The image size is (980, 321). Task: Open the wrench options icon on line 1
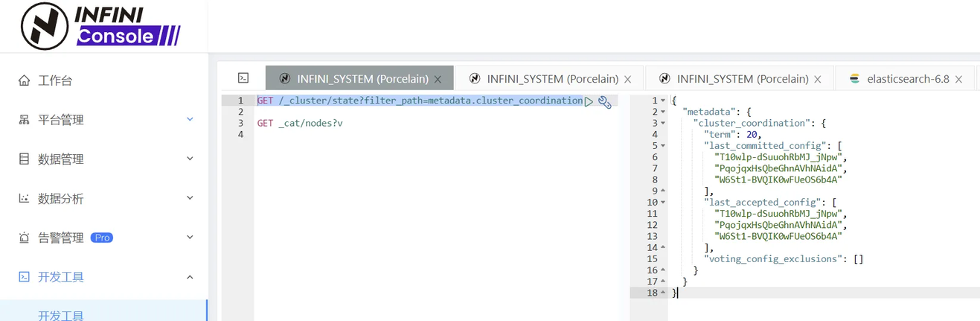605,102
